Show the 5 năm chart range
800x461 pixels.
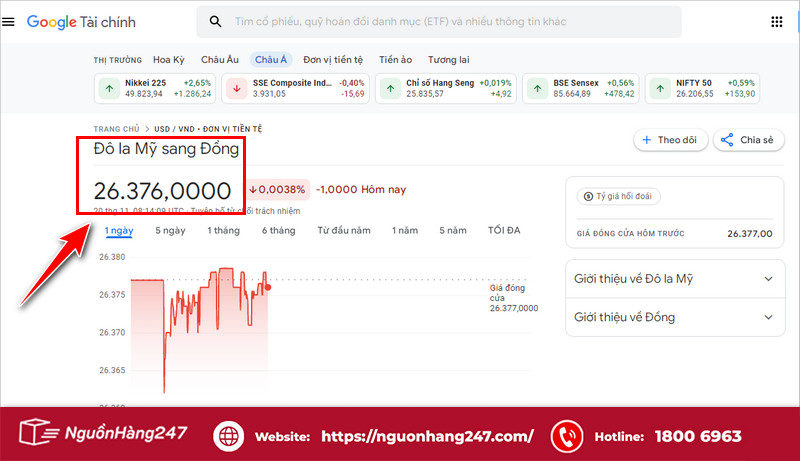pyautogui.click(x=453, y=231)
